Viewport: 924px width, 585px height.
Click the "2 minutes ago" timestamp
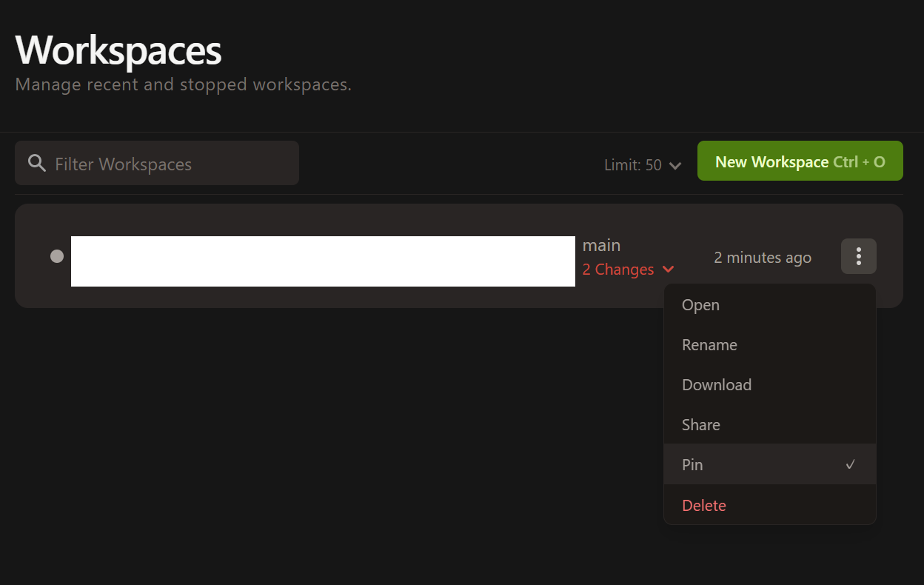click(x=763, y=258)
